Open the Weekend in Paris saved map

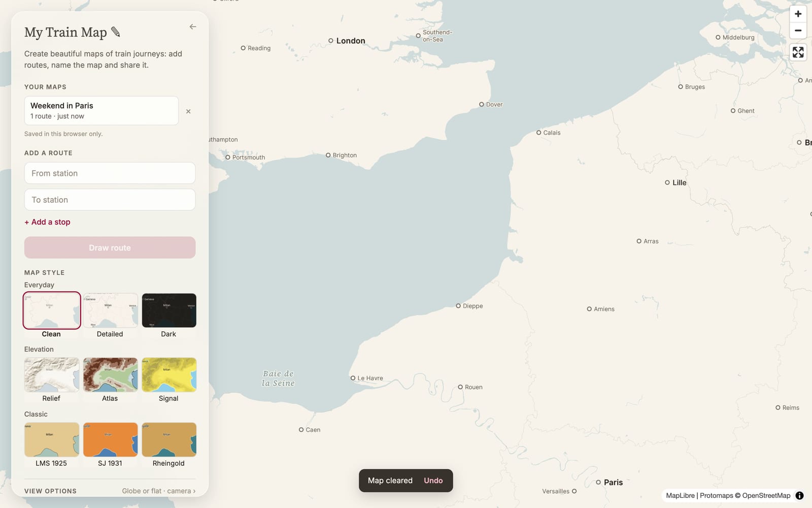pos(101,111)
